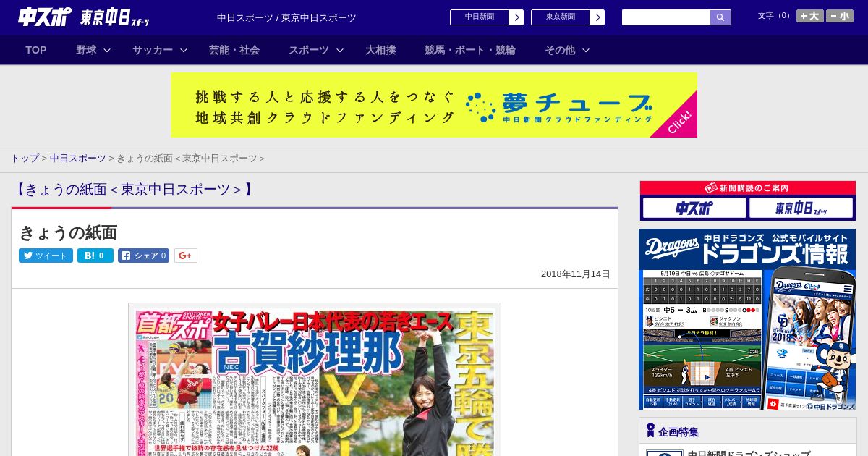
Task: Click the 東京中日スポーツ logo in header
Action: coord(115,17)
